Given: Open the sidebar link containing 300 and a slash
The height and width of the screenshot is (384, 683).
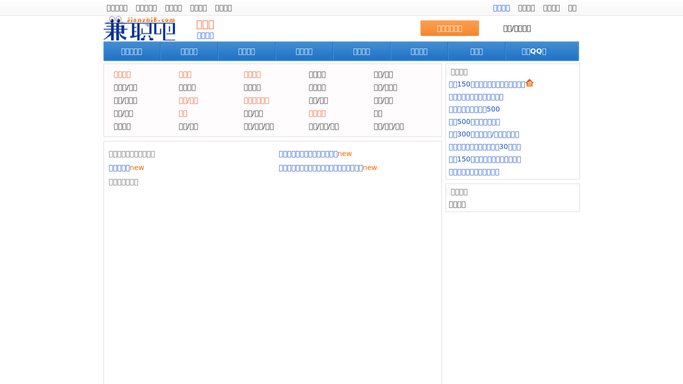Looking at the screenshot, I should point(484,135).
